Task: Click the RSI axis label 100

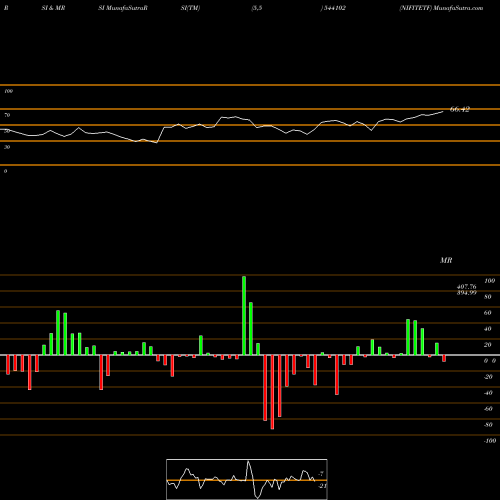Action: [x=8, y=91]
